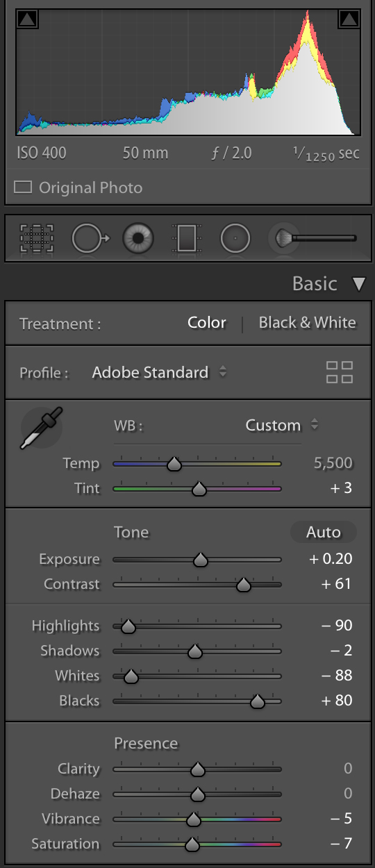Click the Temp value field 5,500
This screenshot has width=375, height=868.
coord(333,463)
